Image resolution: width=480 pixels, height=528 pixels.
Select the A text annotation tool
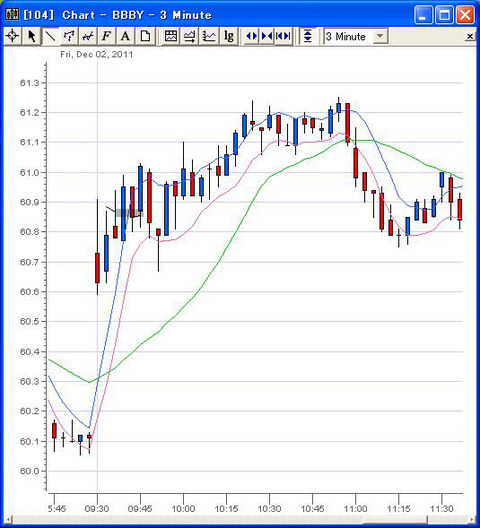point(125,36)
